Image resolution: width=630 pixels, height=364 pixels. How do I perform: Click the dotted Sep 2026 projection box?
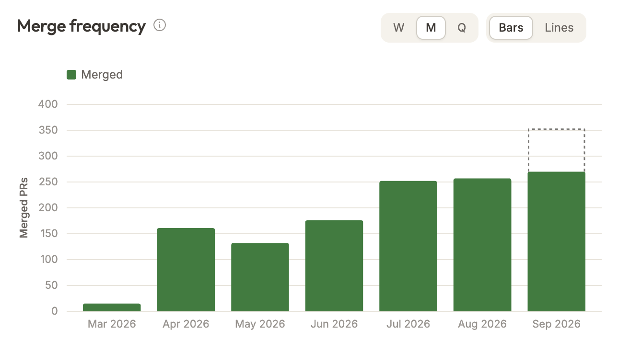[556, 150]
